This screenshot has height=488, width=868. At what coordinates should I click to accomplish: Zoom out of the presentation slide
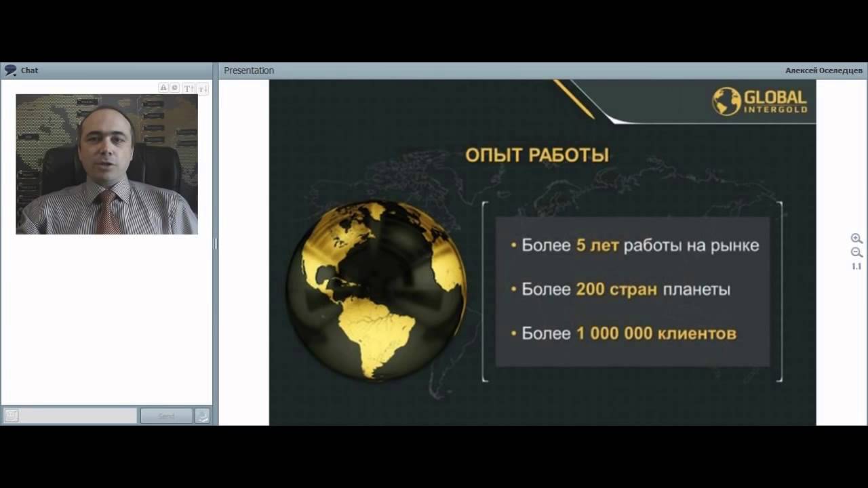(856, 253)
